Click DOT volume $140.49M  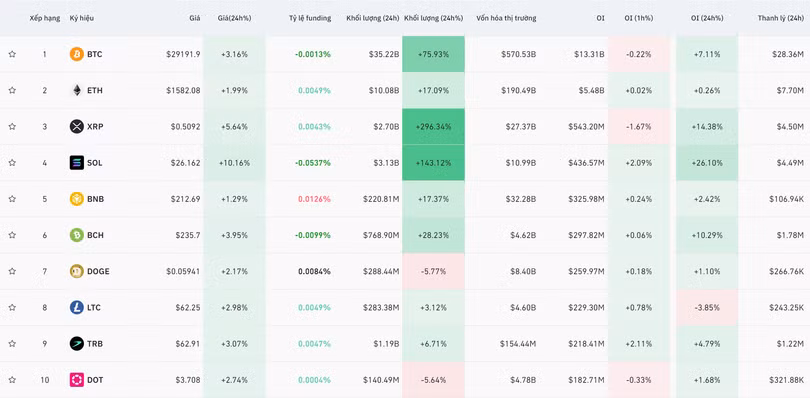pos(381,380)
